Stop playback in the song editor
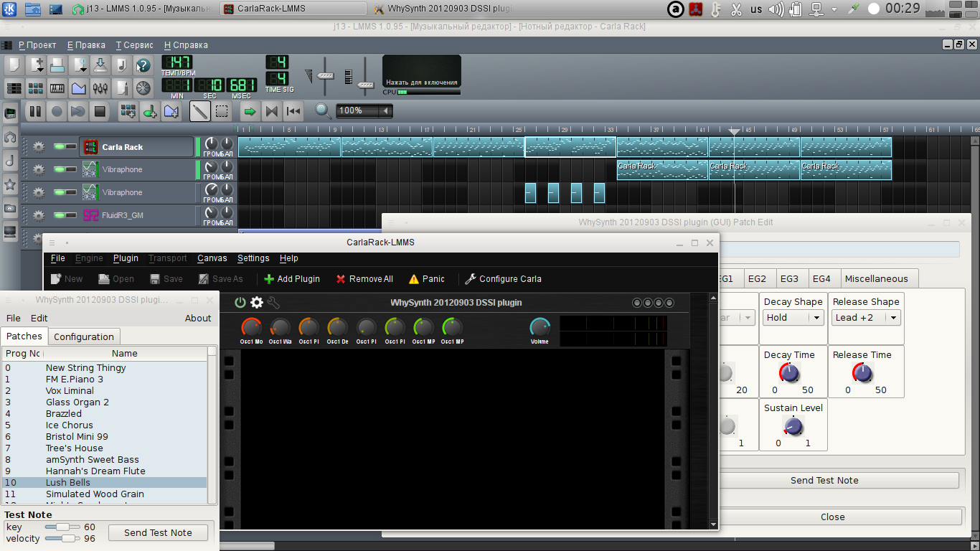Screen dimensions: 980x551 click(x=100, y=111)
